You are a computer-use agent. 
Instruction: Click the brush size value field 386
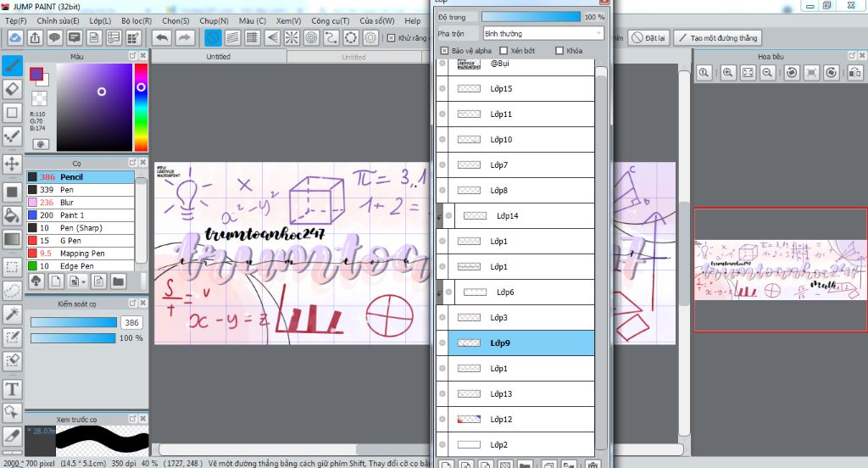click(x=131, y=322)
